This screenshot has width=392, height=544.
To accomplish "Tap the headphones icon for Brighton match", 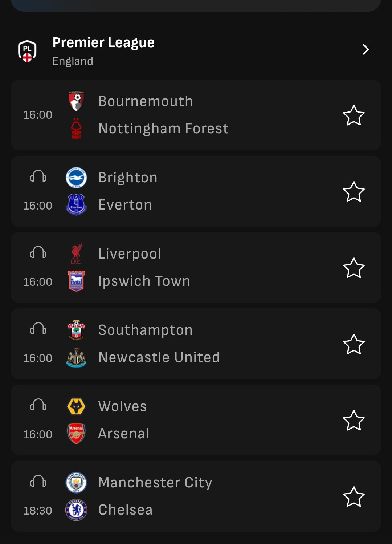I will point(38,176).
